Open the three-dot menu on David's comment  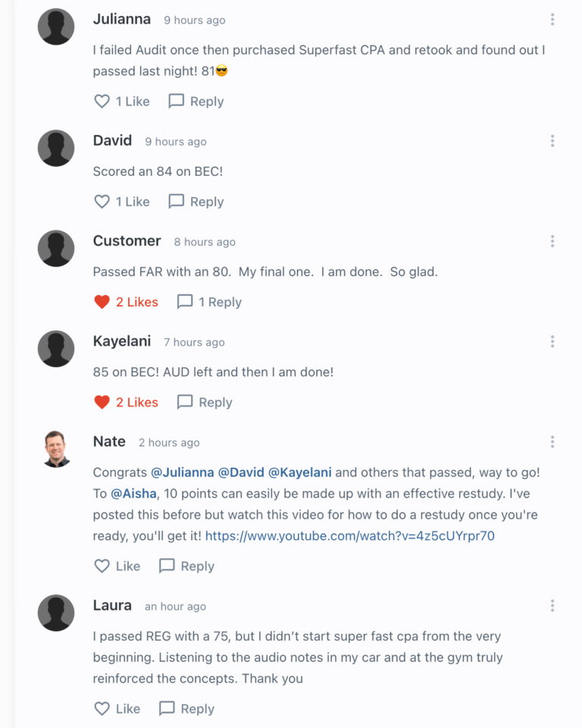[552, 141]
